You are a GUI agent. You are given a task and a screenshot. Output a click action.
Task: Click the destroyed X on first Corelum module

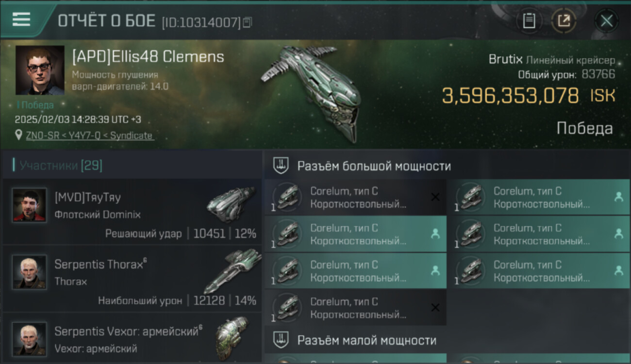click(x=435, y=197)
